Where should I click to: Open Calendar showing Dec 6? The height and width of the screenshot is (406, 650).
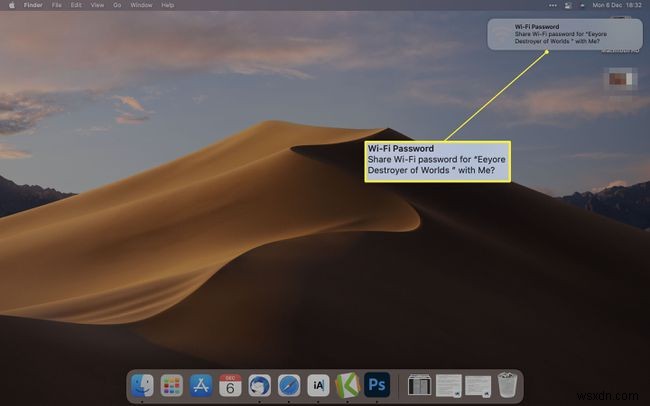230,385
